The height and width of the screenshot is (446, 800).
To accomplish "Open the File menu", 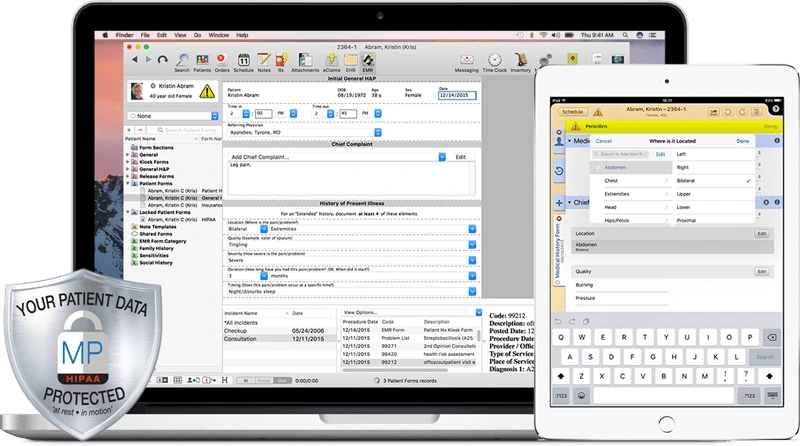I will (145, 35).
